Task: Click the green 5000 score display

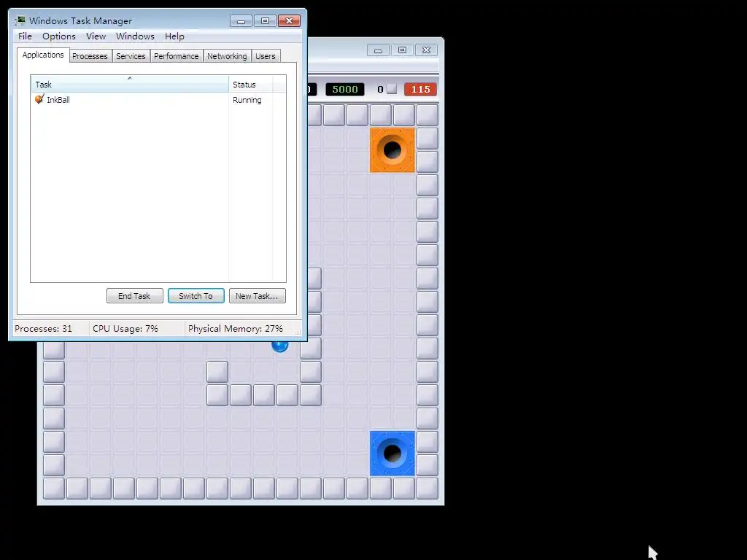Action: tap(345, 90)
